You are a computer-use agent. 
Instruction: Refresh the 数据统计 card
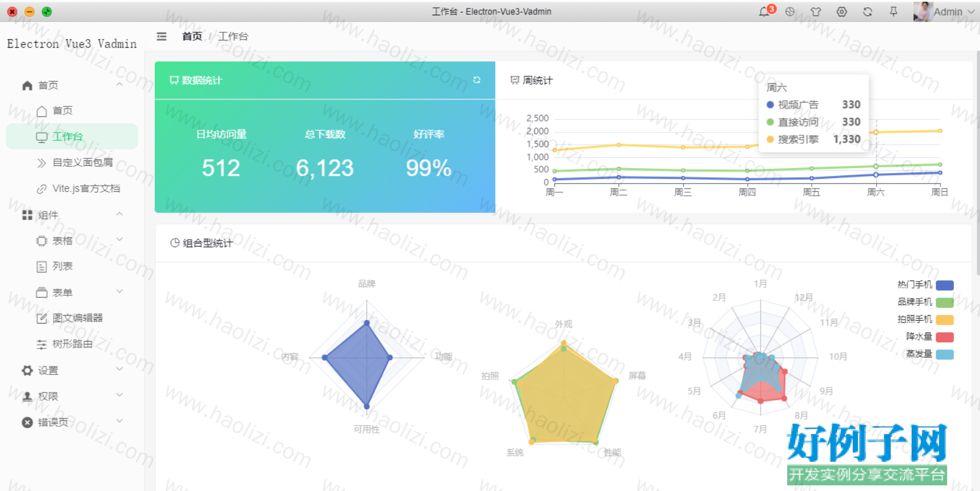(477, 80)
